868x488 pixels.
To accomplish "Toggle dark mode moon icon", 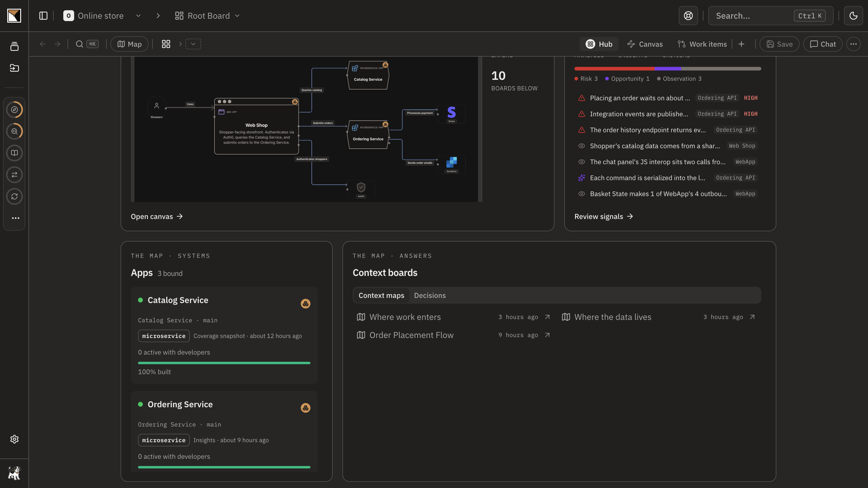I will point(853,16).
